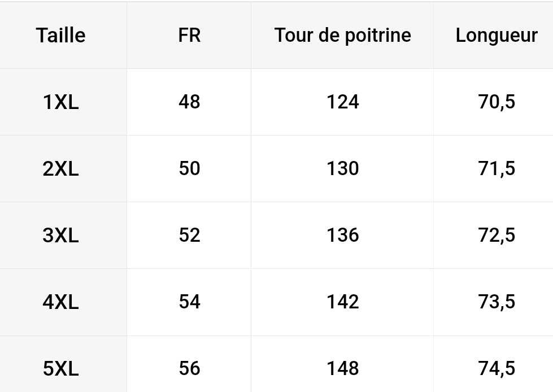Select the 1XL size row label
The image size is (553, 392).
coord(60,102)
